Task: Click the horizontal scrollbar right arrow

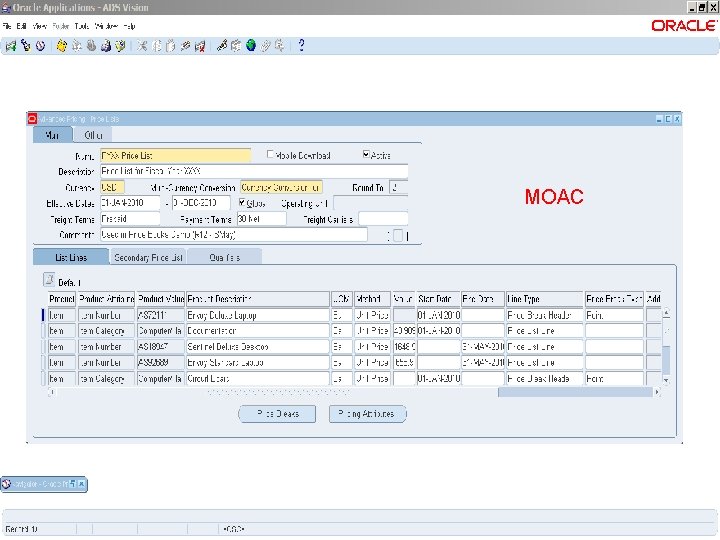Action: [x=657, y=392]
